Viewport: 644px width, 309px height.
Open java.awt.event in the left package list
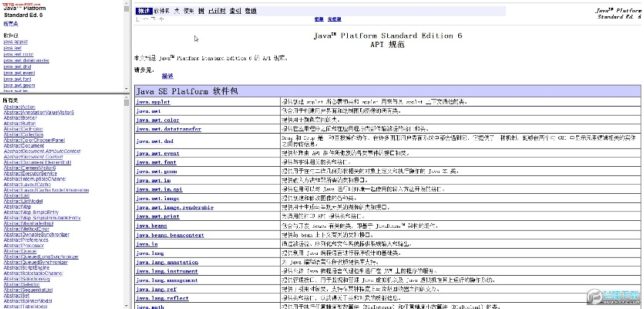point(19,73)
